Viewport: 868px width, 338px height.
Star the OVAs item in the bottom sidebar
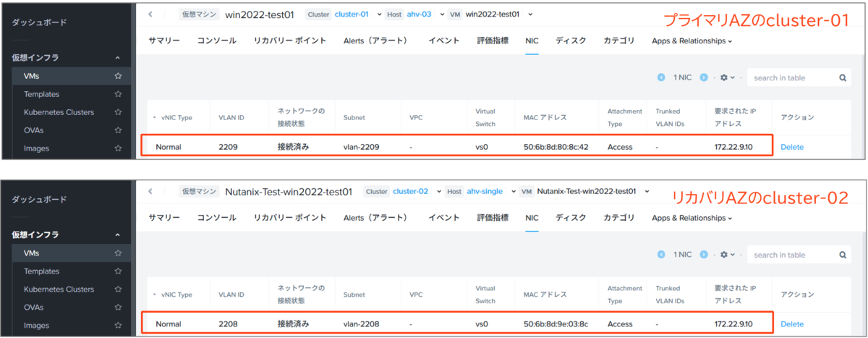(x=118, y=308)
